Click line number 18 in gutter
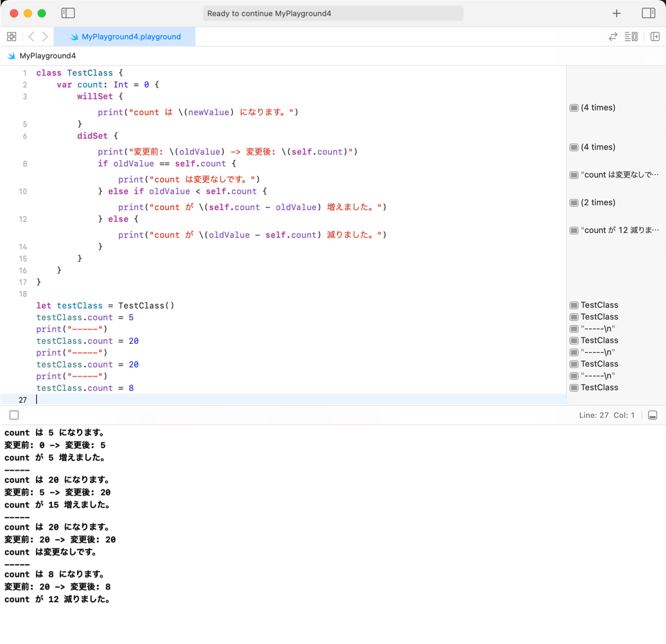This screenshot has width=666, height=644. [x=24, y=294]
